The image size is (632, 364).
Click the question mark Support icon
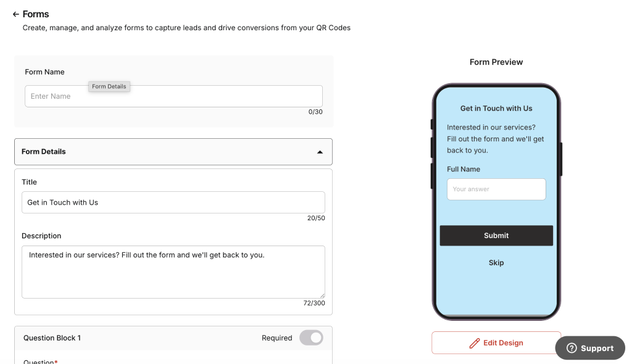572,348
